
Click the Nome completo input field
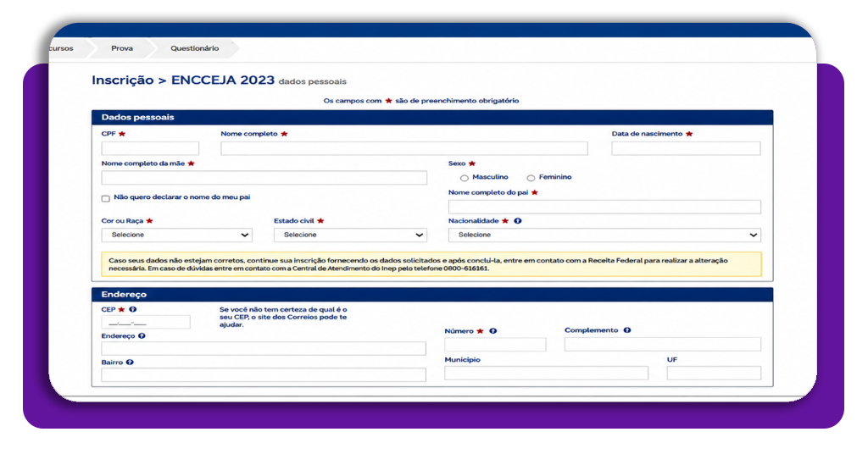tap(404, 148)
